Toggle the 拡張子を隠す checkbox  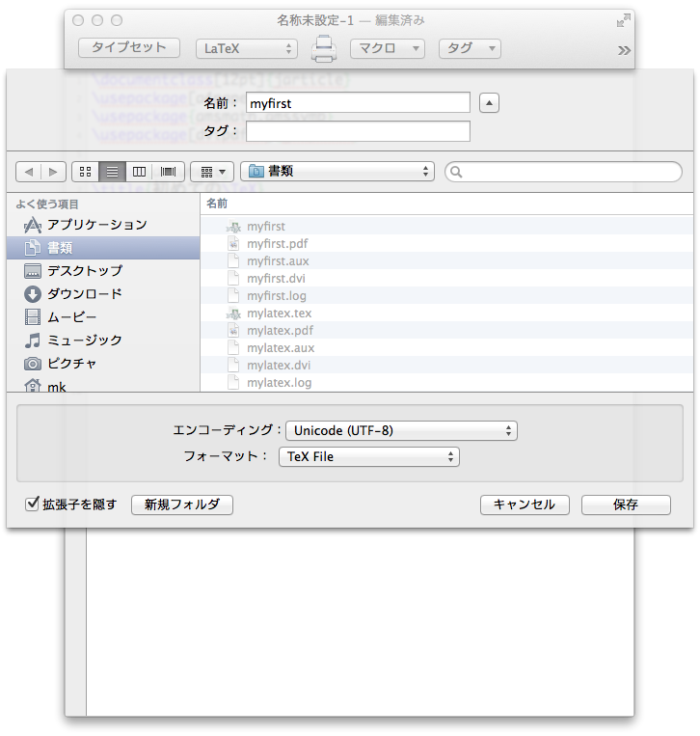pyautogui.click(x=33, y=504)
